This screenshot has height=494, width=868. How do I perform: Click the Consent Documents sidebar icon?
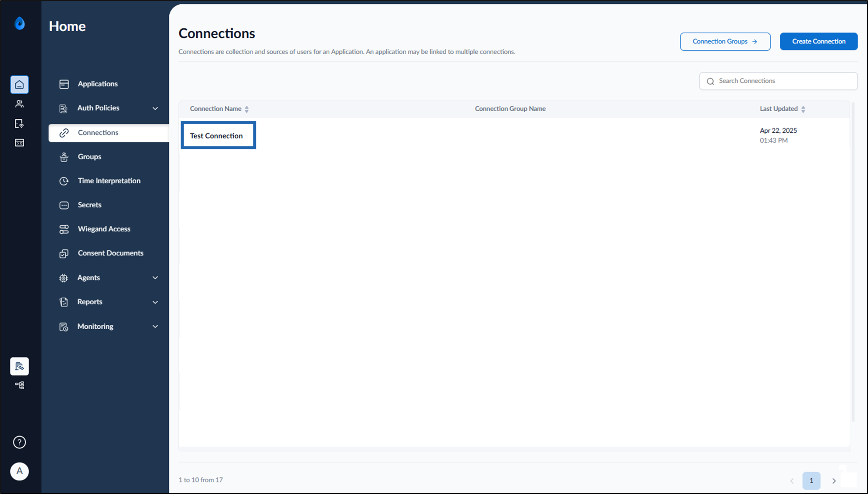pyautogui.click(x=64, y=253)
